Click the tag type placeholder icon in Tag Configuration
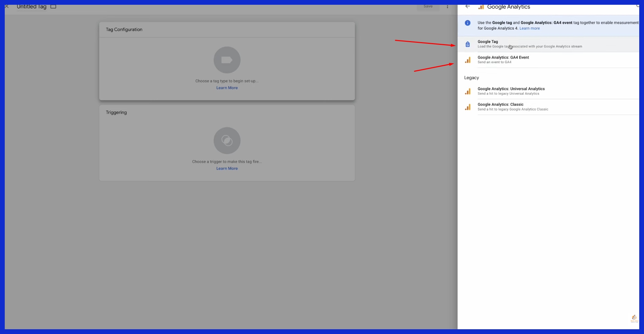644x334 pixels. [x=227, y=60]
